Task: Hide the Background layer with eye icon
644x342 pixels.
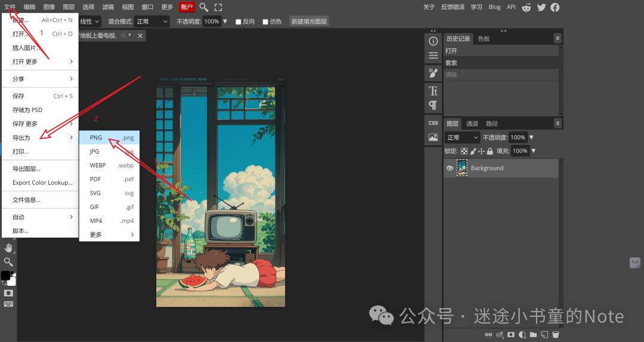Action: 450,168
